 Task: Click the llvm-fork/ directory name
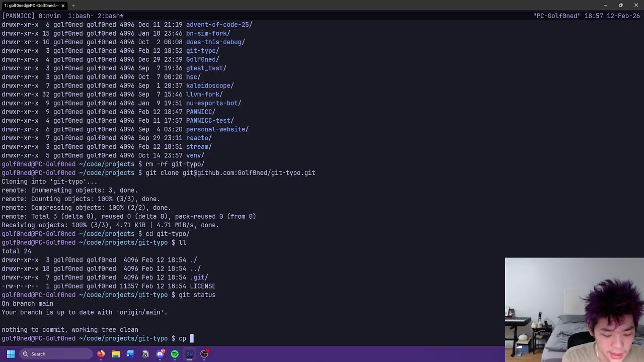coord(204,95)
